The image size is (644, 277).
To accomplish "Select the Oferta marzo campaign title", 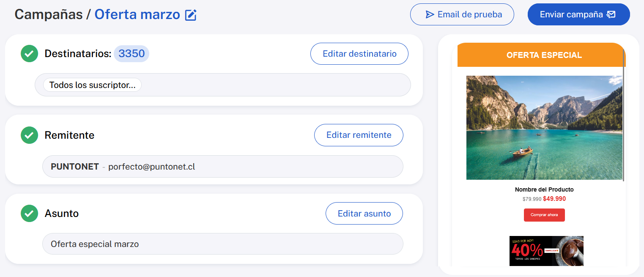I will pos(137,14).
